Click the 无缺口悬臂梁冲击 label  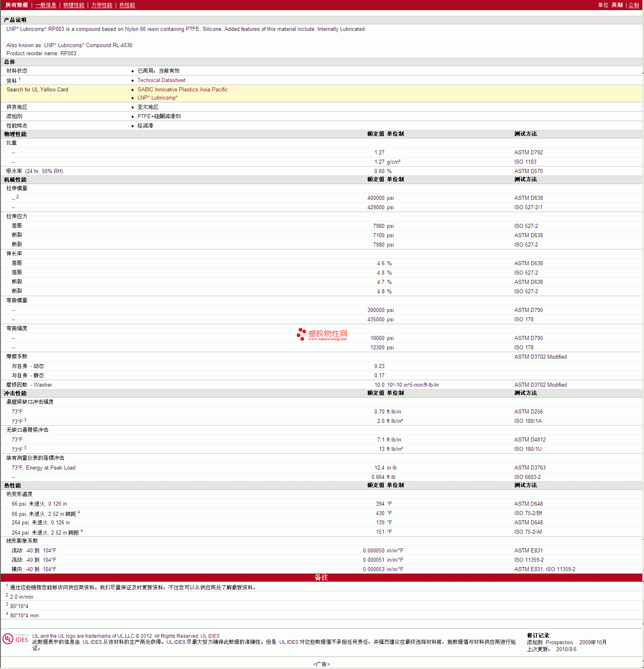27,430
